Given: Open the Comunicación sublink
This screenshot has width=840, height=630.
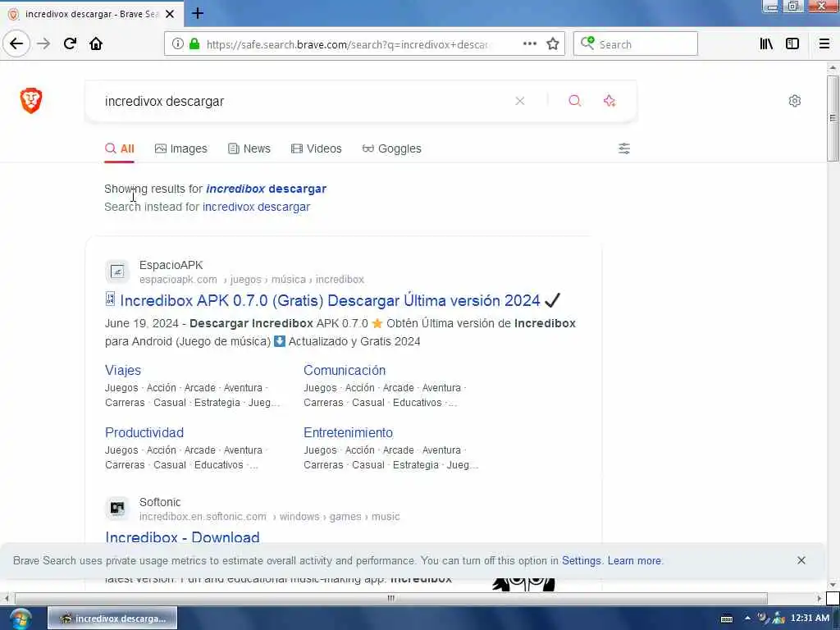Looking at the screenshot, I should (x=345, y=370).
